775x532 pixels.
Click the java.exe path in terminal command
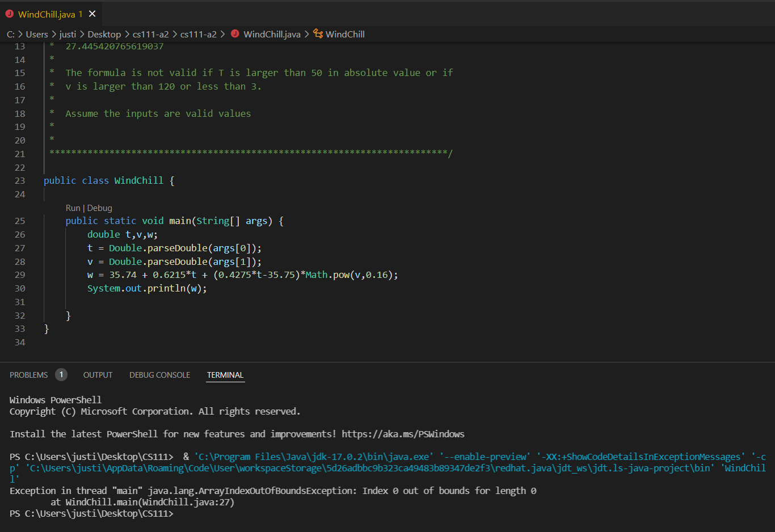(x=314, y=457)
